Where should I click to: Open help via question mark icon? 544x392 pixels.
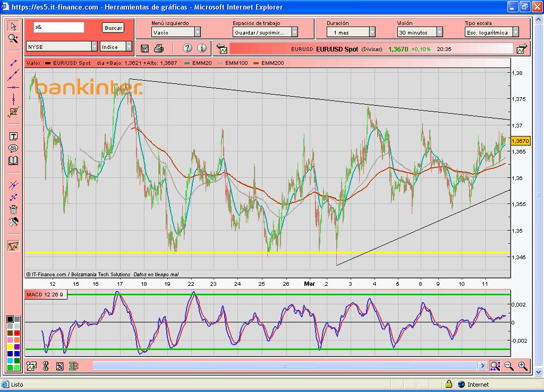tap(187, 48)
